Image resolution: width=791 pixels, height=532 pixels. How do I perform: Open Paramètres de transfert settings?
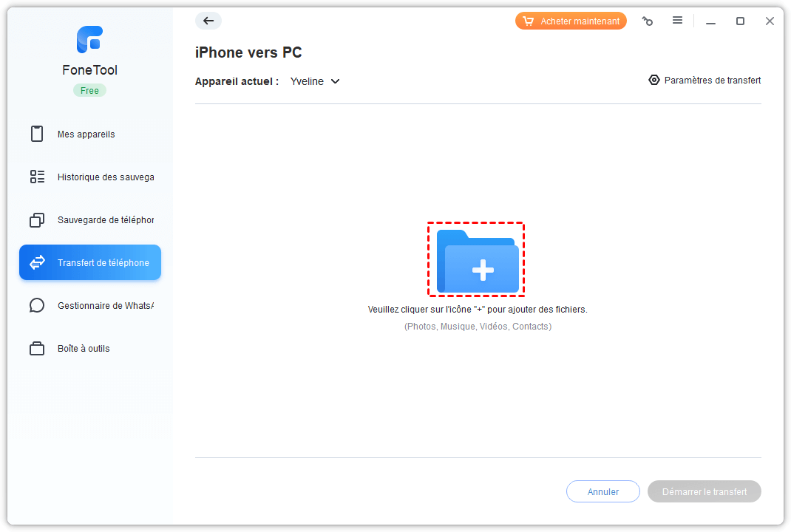pyautogui.click(x=705, y=81)
